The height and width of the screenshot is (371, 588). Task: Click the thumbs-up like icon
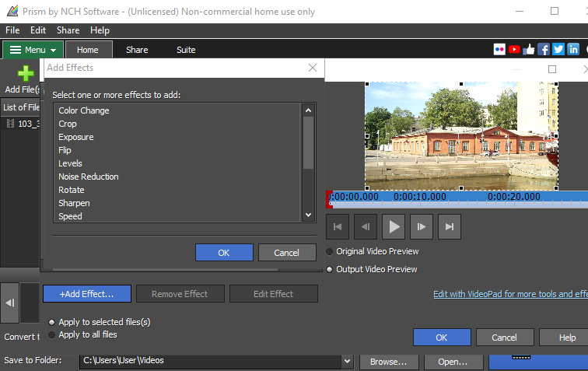pos(529,50)
